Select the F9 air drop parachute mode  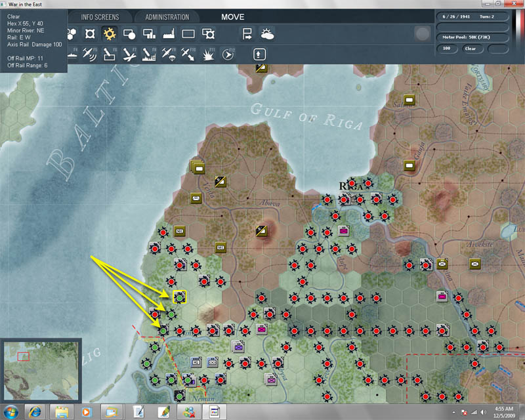click(169, 54)
